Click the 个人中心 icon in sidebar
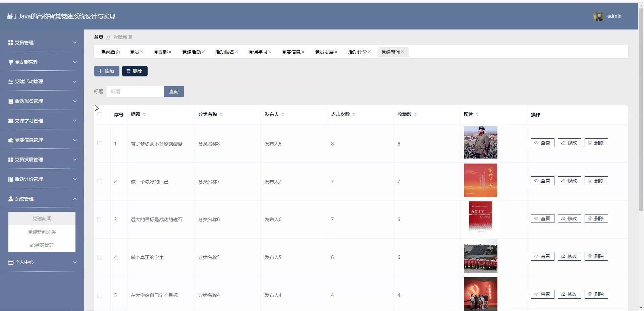Image resolution: width=644 pixels, height=311 pixels. 11,262
